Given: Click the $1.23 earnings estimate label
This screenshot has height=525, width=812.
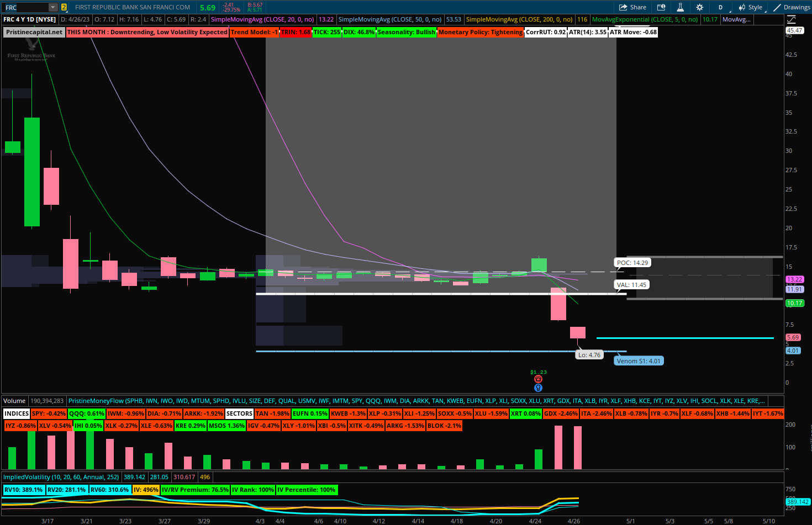Looking at the screenshot, I should click(539, 372).
